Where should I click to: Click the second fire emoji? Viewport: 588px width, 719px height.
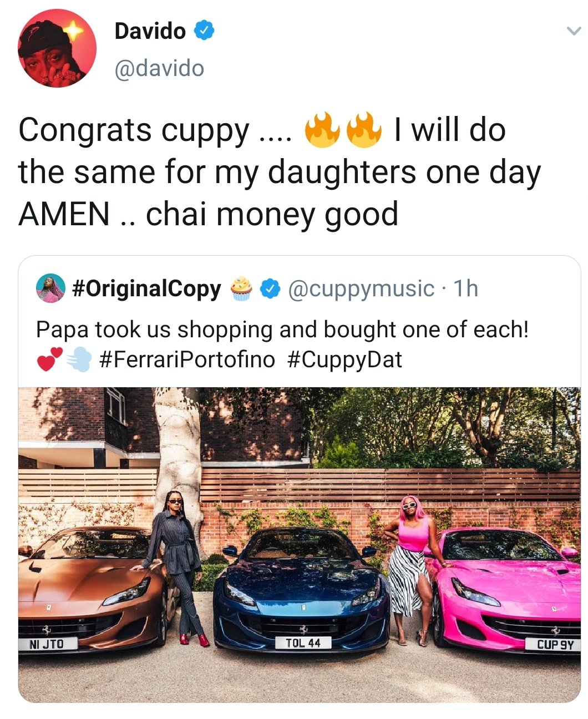point(364,130)
